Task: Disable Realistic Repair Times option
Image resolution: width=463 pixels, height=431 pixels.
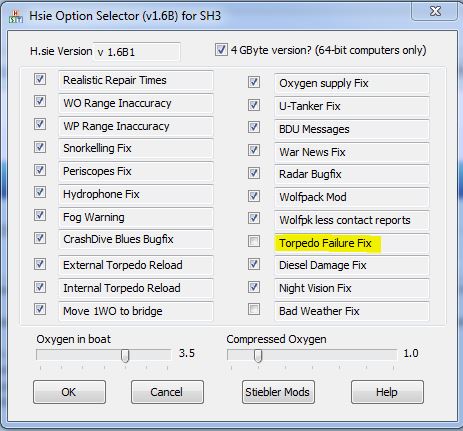Action: coord(40,79)
